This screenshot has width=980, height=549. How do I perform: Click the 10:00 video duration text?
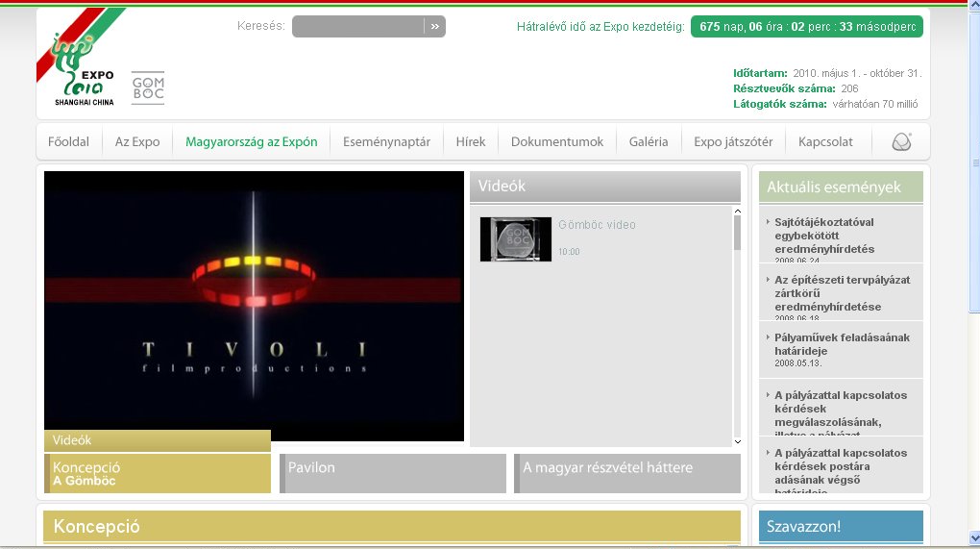(569, 251)
